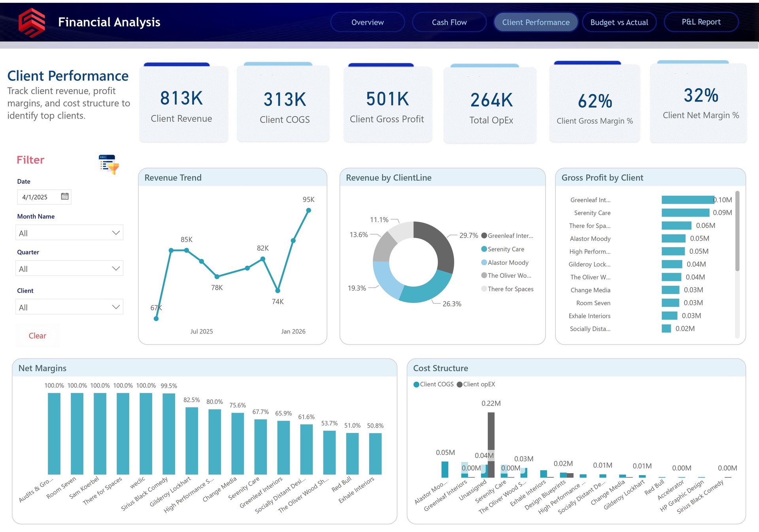Select the Client COGS legend marker
The width and height of the screenshot is (759, 532).
click(416, 385)
